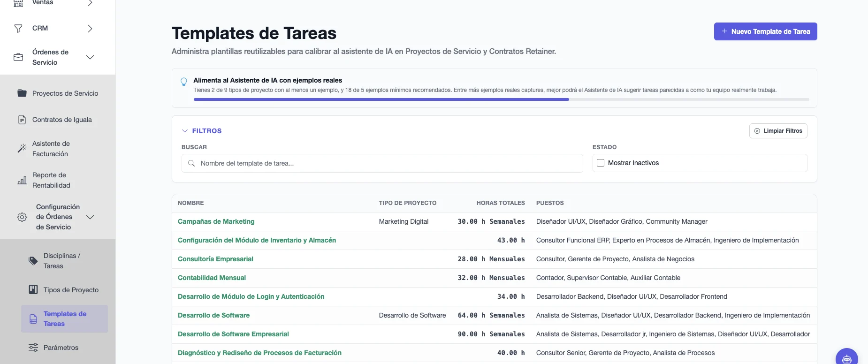Open the Consultoría Empresarial template
The width and height of the screenshot is (868, 364).
pos(215,259)
